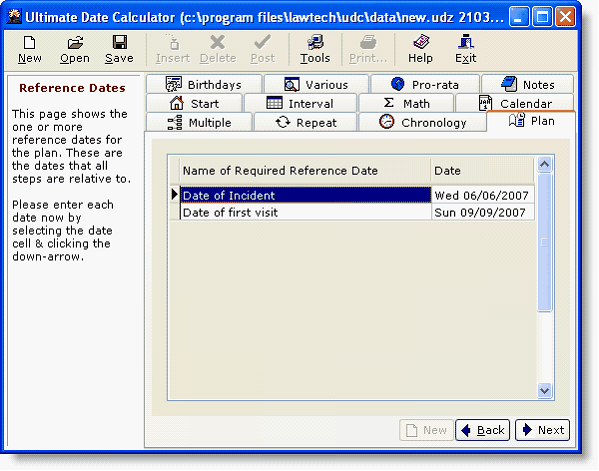Select the Interval tab
This screenshot has height=471, width=599.
point(300,103)
